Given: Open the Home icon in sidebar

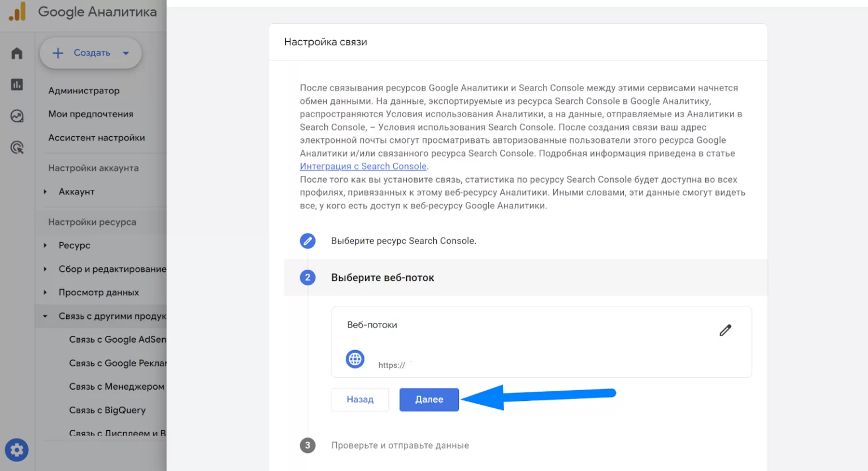Looking at the screenshot, I should (x=17, y=53).
